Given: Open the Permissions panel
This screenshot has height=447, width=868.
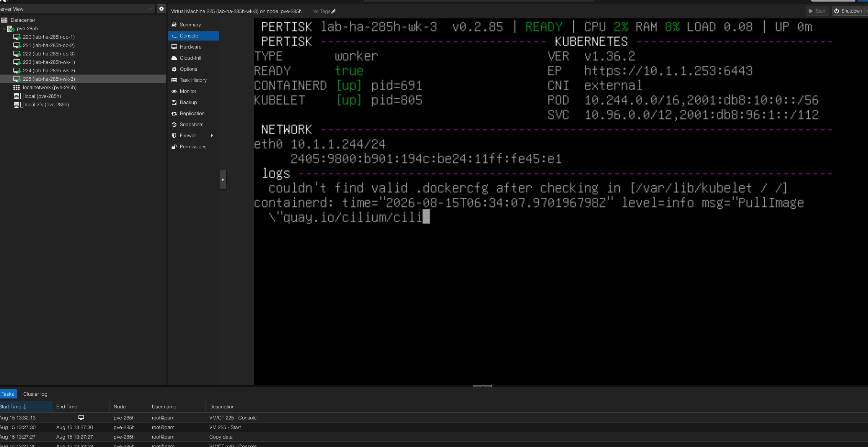Looking at the screenshot, I should (x=194, y=146).
